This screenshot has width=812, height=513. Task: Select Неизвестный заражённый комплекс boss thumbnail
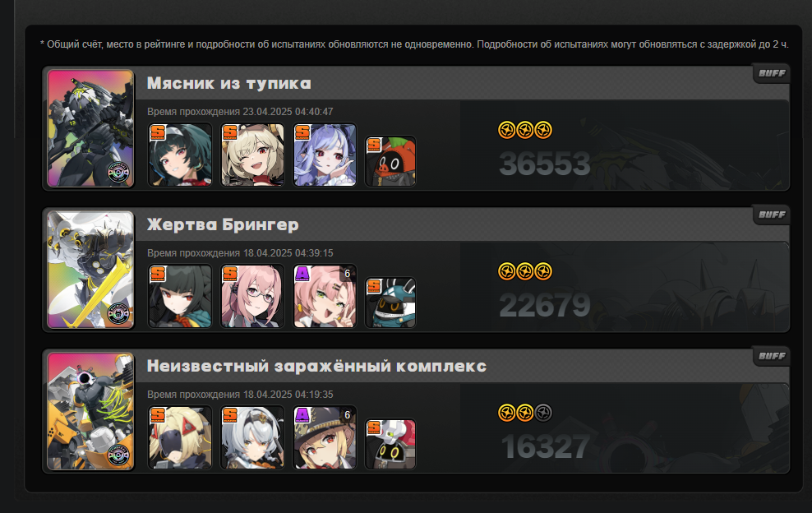(90, 411)
